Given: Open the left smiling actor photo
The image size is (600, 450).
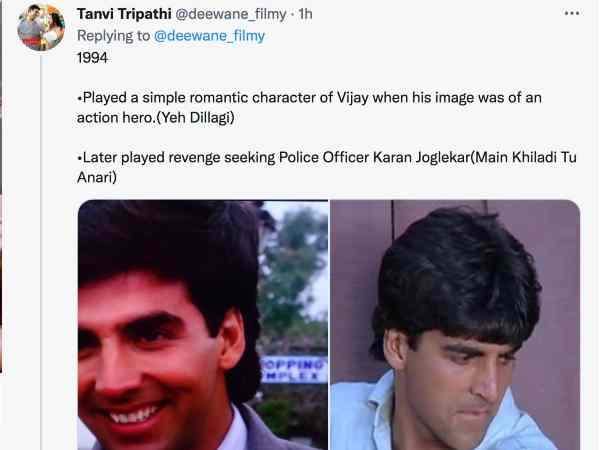Looking at the screenshot, I should pyautogui.click(x=203, y=324).
